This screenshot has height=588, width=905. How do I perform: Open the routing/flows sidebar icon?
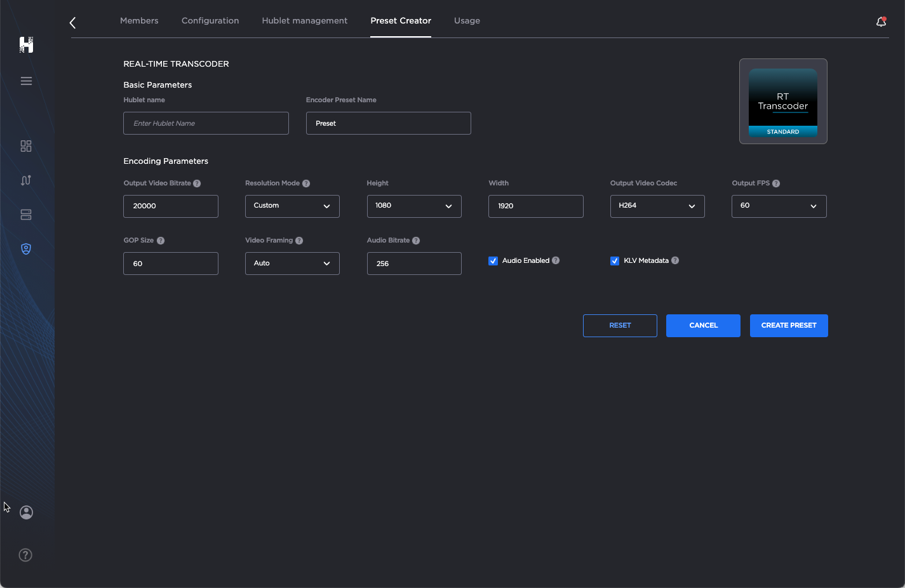[x=26, y=180]
